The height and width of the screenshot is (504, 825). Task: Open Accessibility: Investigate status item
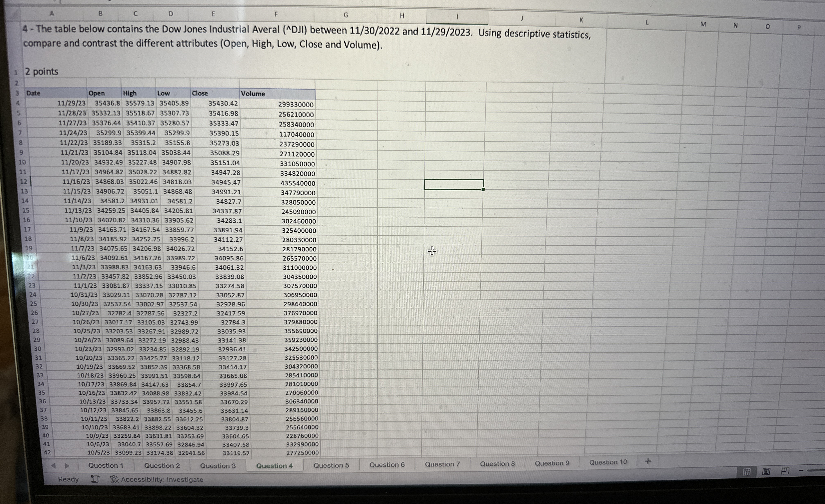coord(157,479)
